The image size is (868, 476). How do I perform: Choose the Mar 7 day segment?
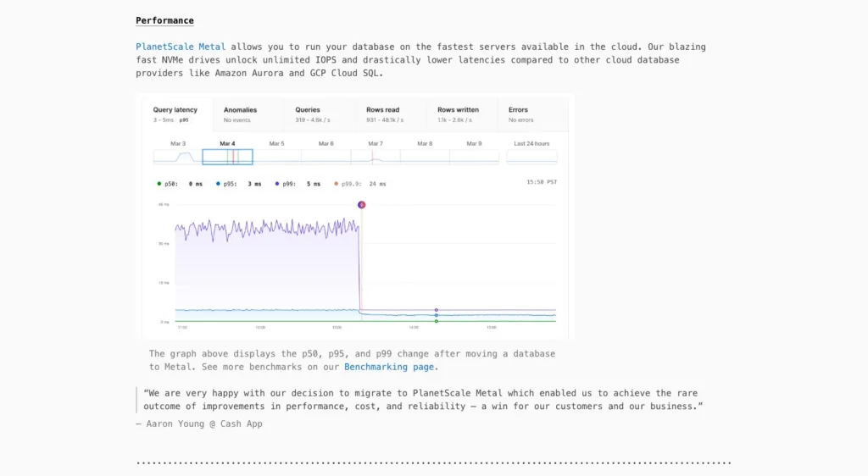(376, 157)
